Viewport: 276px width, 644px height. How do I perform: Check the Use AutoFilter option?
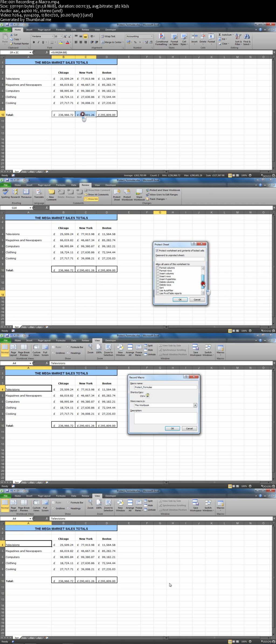[x=158, y=291]
